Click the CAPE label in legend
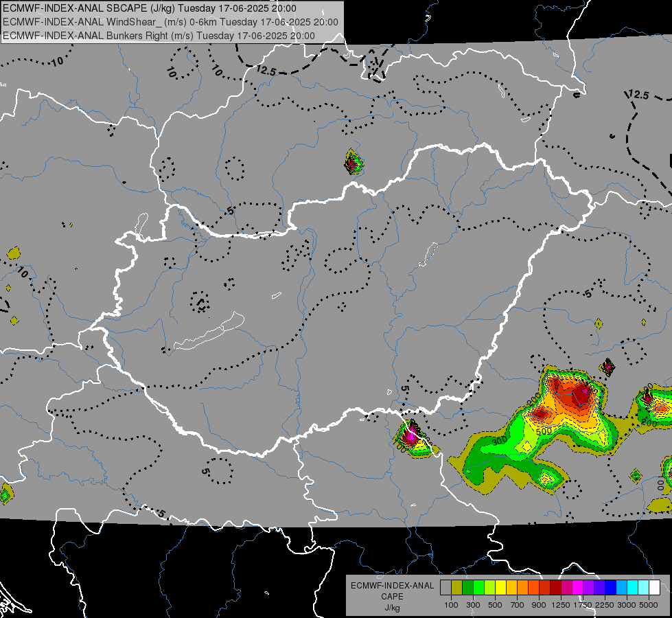Screen dimensions: 672x618 [x=392, y=597]
